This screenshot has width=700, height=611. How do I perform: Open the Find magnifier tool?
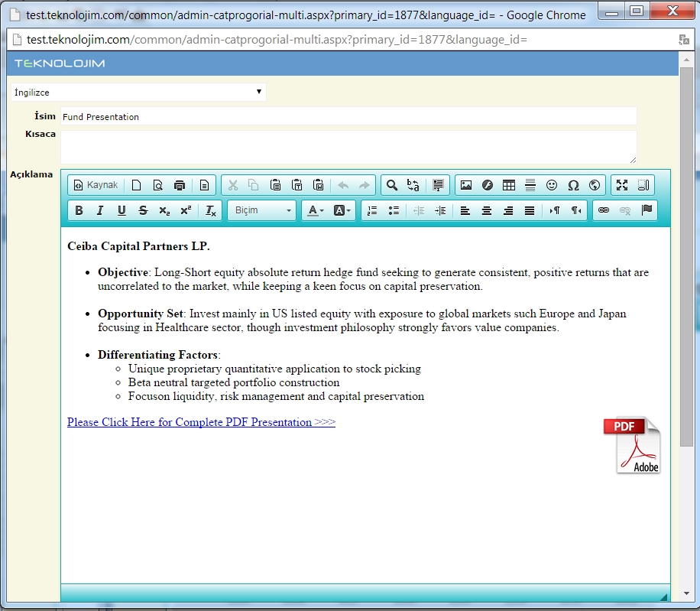point(391,185)
